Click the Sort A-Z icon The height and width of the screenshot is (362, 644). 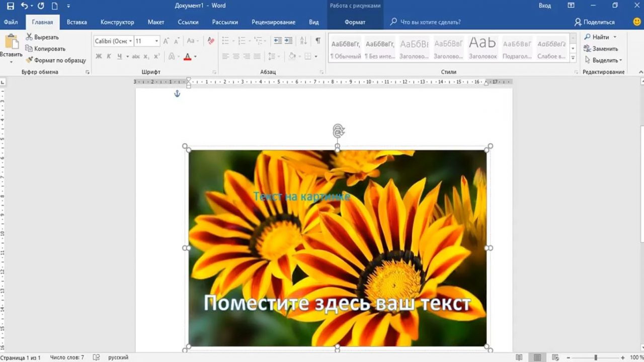click(x=303, y=41)
